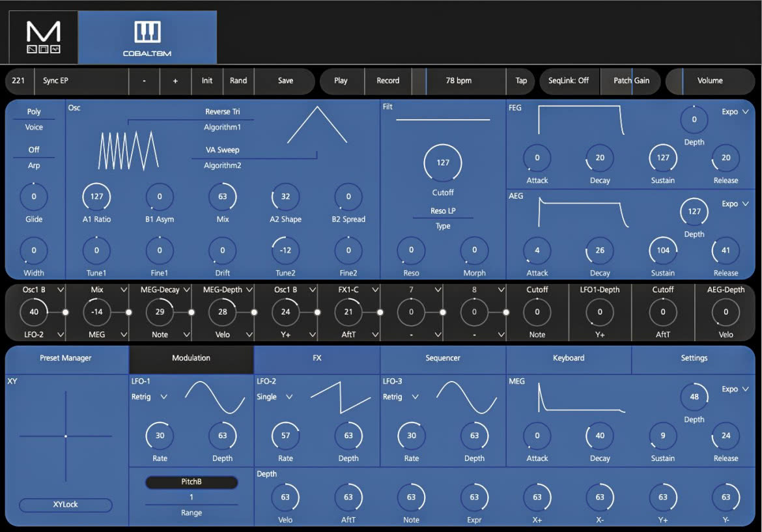Viewport: 762px width, 532px height.
Task: Click the patch number 221 field
Action: [18, 81]
